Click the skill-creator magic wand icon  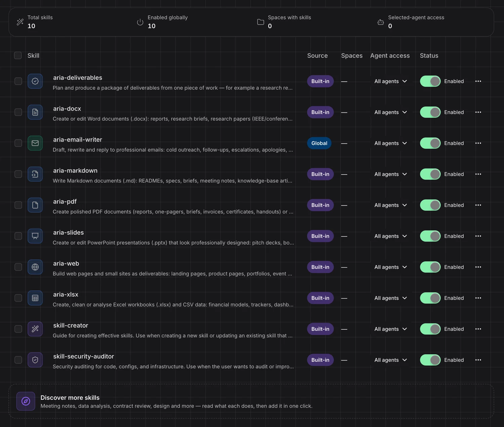35,329
